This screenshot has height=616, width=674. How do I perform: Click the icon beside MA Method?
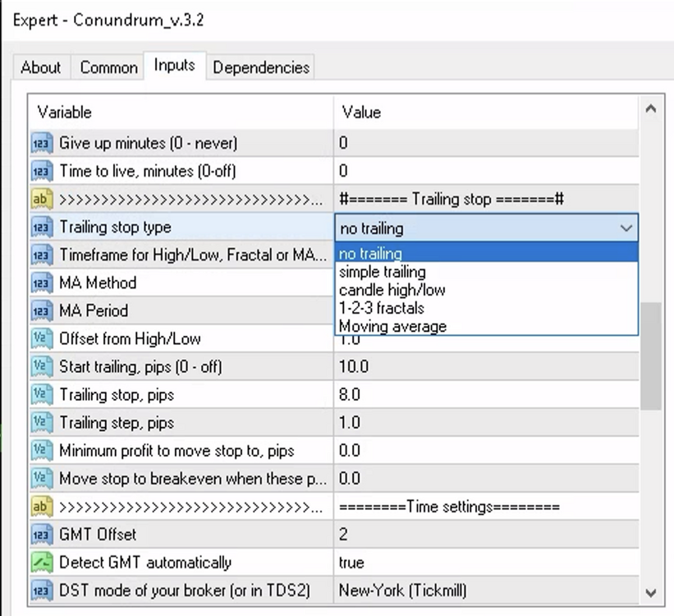(42, 283)
